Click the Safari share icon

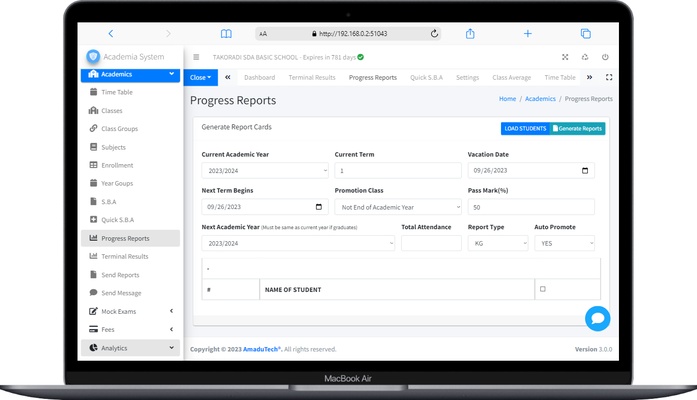point(470,33)
